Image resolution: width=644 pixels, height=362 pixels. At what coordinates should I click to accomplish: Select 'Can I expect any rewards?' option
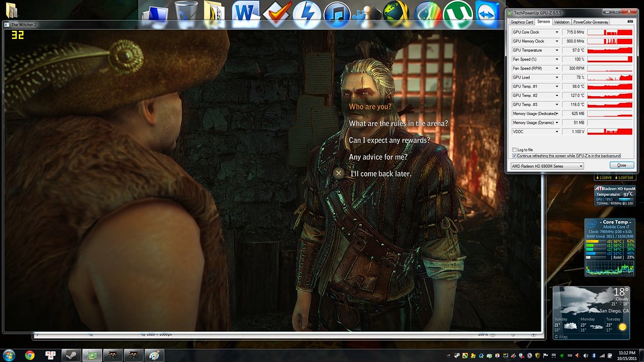(389, 140)
